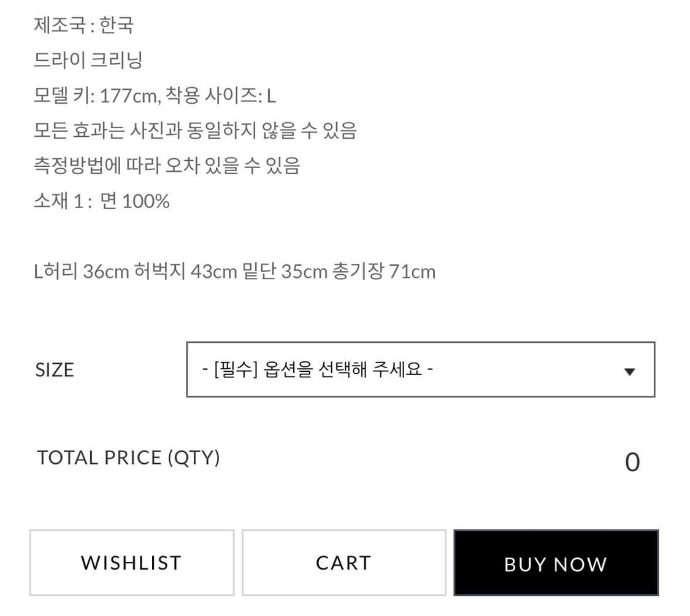This screenshot has width=690, height=616.
Task: Click the total quantity value 0
Action: click(x=632, y=463)
